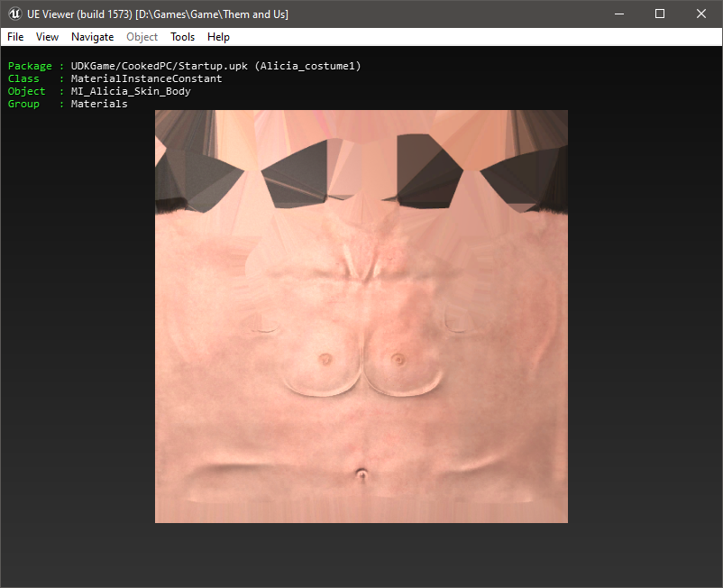Open the Object menu

[142, 37]
